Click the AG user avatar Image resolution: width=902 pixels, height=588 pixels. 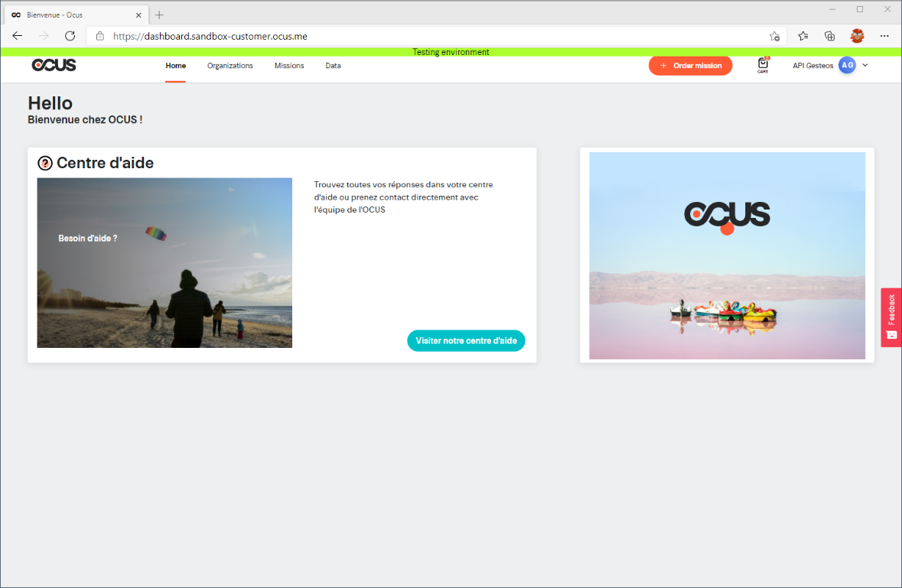(847, 66)
